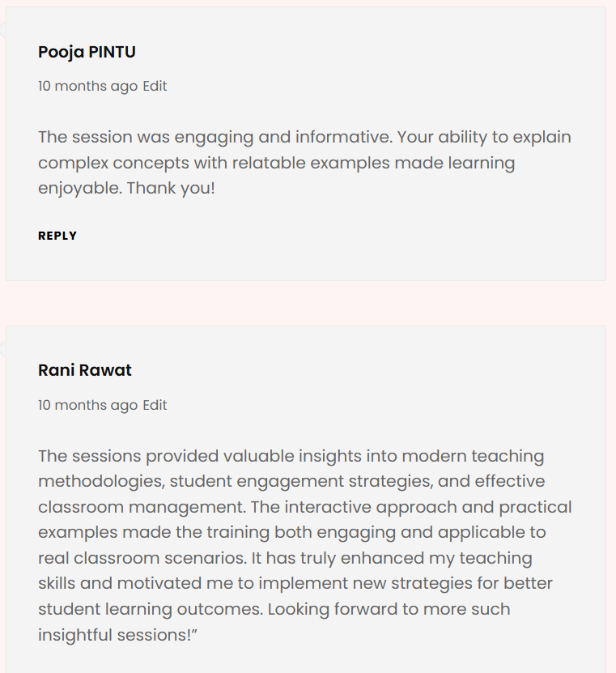Click the Pooja PINTU author name
The width and height of the screenshot is (616, 673).
pos(87,53)
